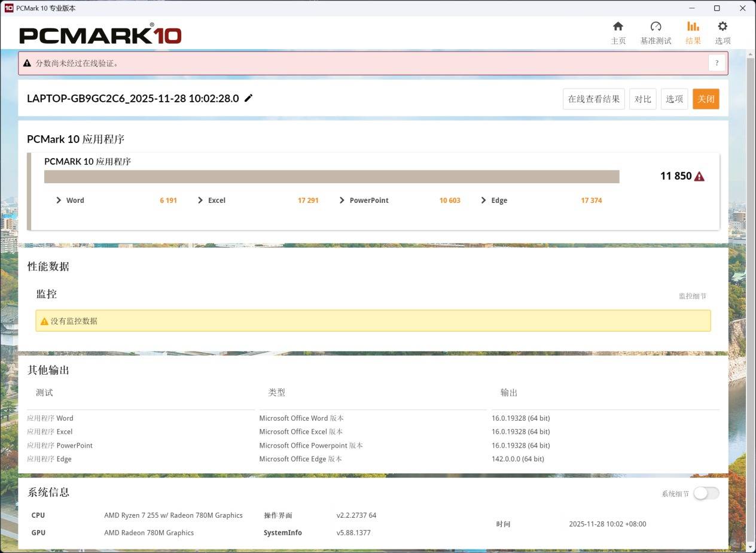Click the 选项 button next to 对比
This screenshot has width=756, height=553.
pyautogui.click(x=674, y=99)
